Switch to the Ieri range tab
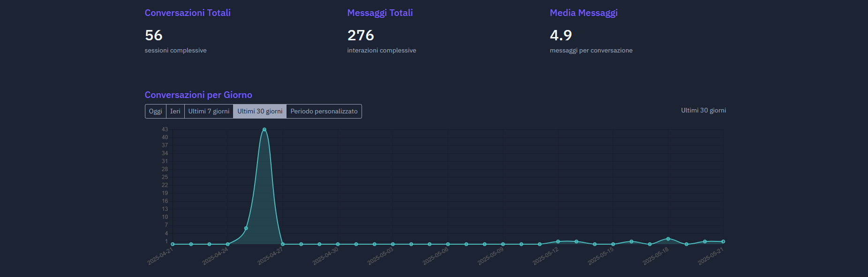Screen dimensions: 868x277 (x=175, y=112)
